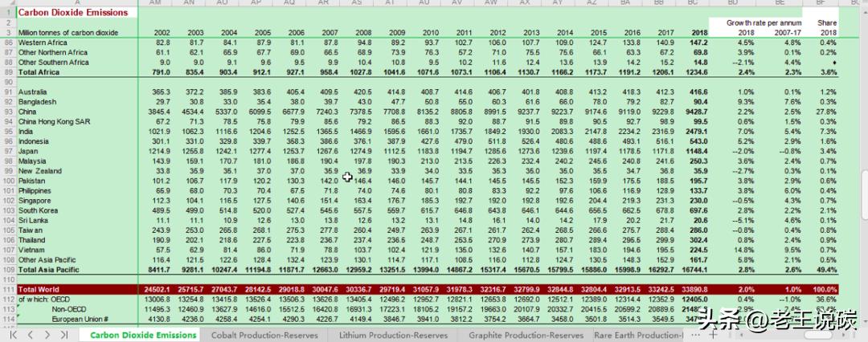Open the Cobalt Production-Reserves sheet tab
This screenshot has height=342, width=868.
[x=264, y=335]
